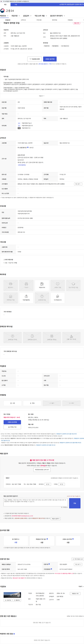This screenshot has height=644, width=84.
Task: Open the 근무시간 협의가능 tag
Action: (x=22, y=165)
